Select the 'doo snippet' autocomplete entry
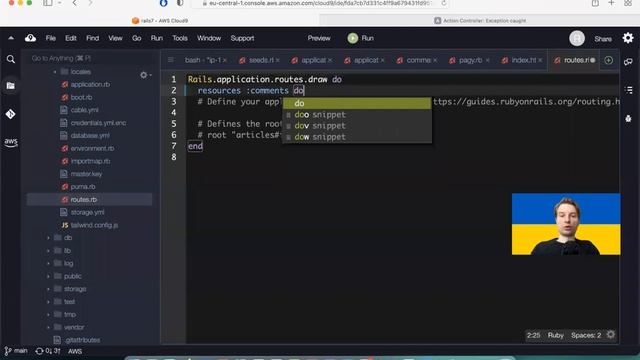Screen dimensions: 640x360 [x=357, y=115]
